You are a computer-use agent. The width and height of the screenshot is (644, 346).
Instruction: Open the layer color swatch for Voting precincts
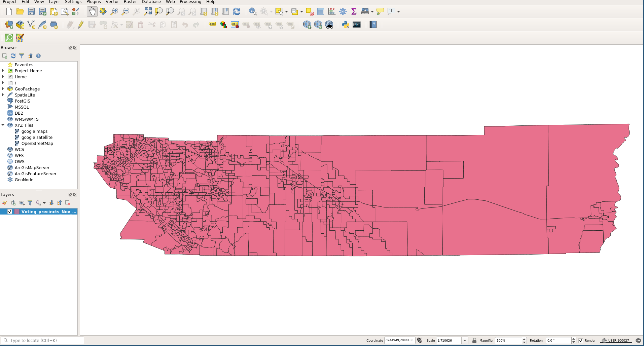click(x=17, y=212)
